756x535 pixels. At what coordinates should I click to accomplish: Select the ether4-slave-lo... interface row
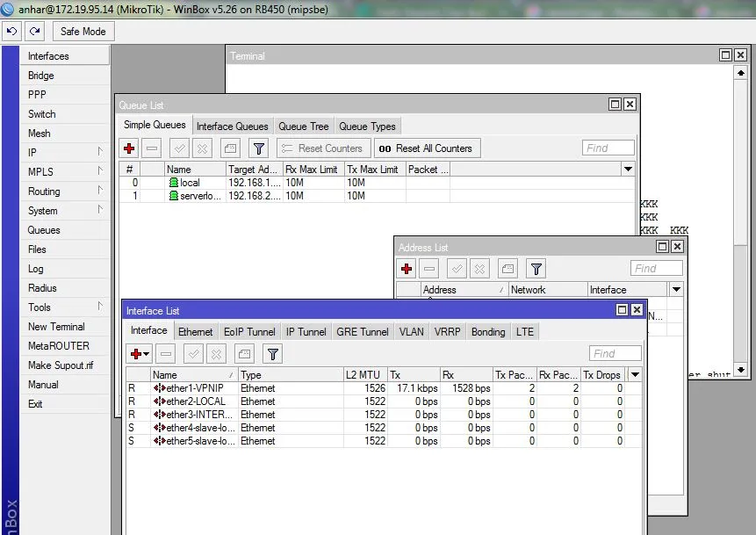pos(384,428)
